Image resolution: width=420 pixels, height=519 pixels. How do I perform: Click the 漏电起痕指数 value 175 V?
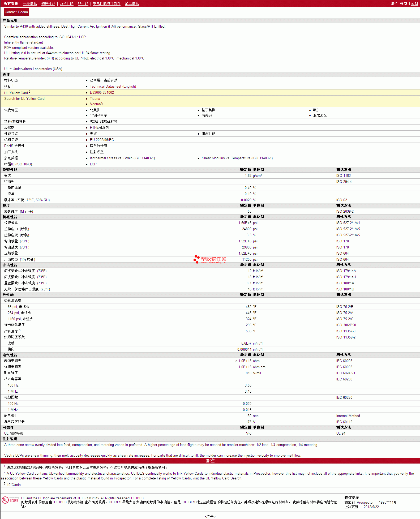coord(251,422)
